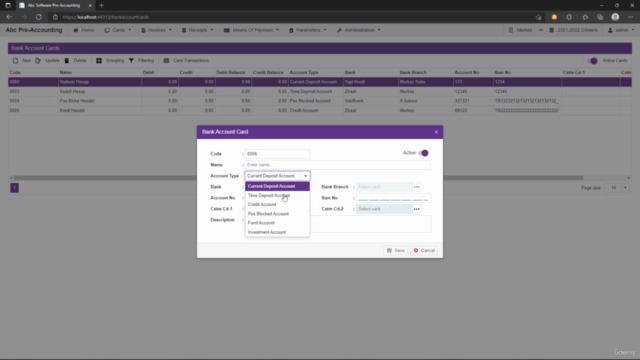Click the orange extension icon
The image size is (640, 360).
pyautogui.click(x=554, y=17)
